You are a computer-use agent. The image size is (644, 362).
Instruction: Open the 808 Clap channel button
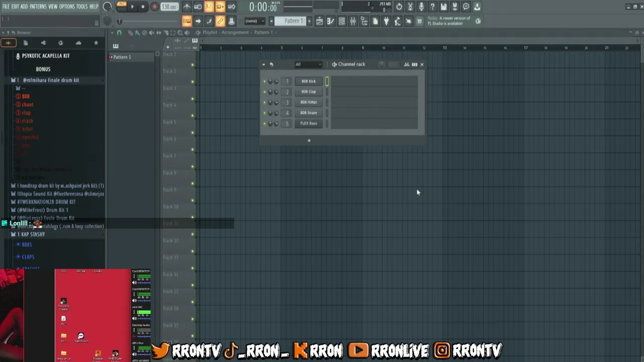tap(308, 92)
